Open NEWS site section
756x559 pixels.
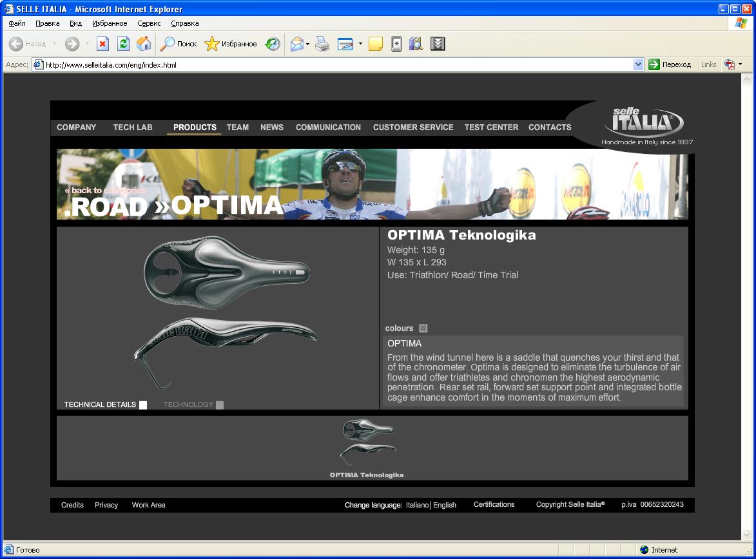(272, 128)
